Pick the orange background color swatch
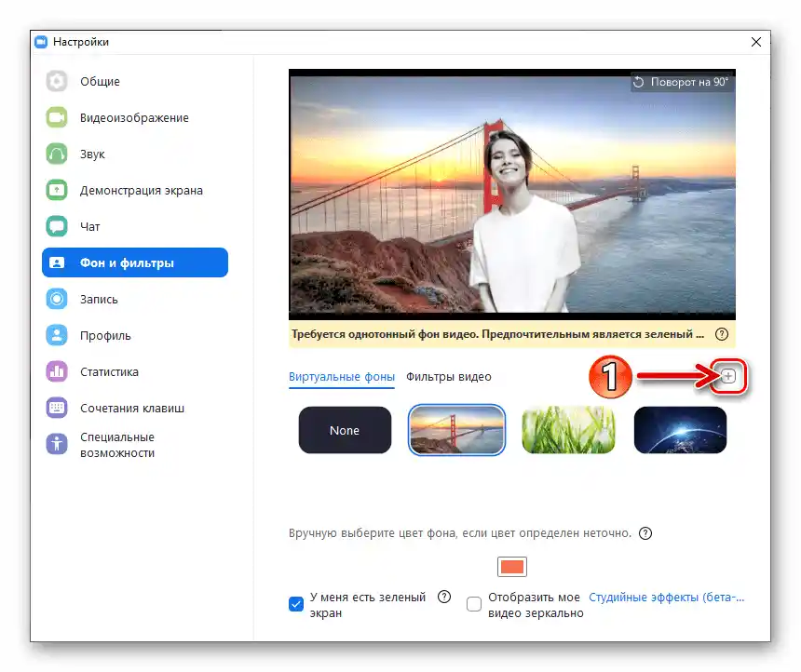801x672 pixels. pos(512,566)
